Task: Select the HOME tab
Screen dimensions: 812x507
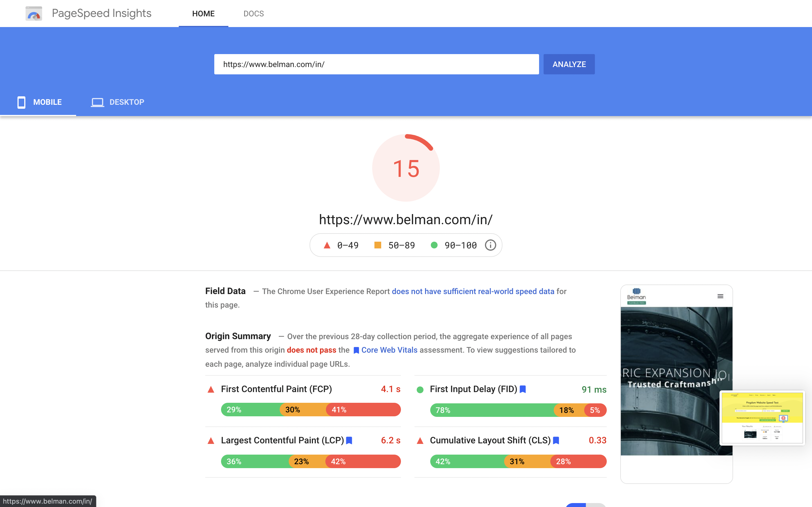Action: 203,14
